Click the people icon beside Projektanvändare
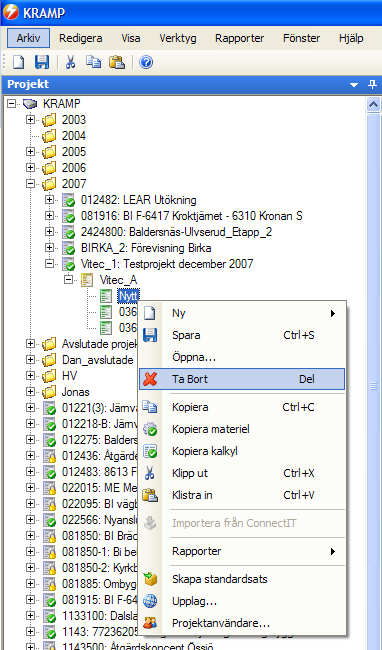The height and width of the screenshot is (650, 382). pos(150,623)
